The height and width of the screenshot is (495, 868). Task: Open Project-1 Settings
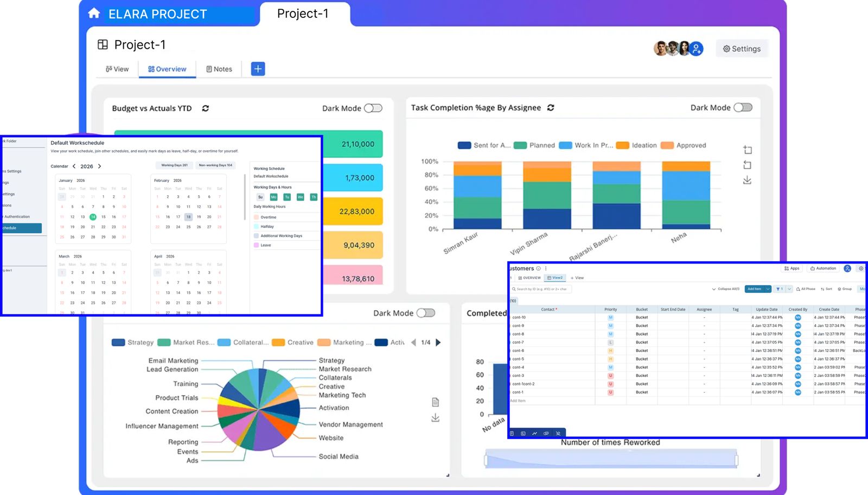pos(742,48)
